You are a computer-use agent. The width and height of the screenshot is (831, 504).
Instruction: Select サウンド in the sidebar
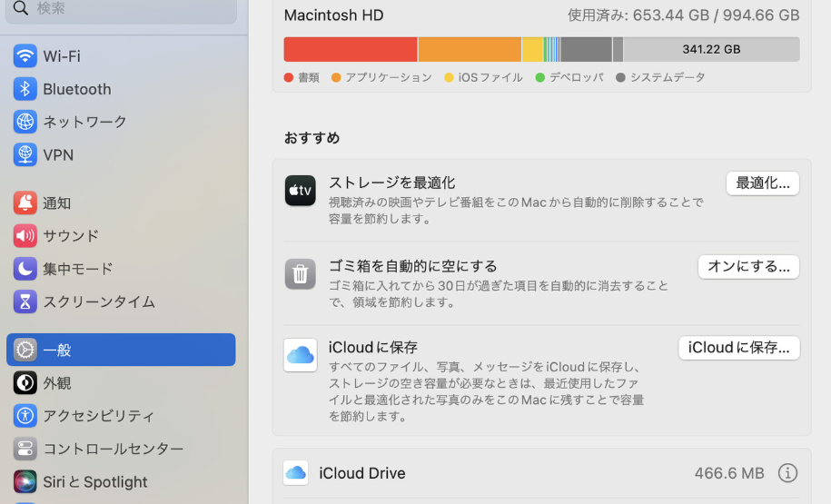tap(121, 235)
